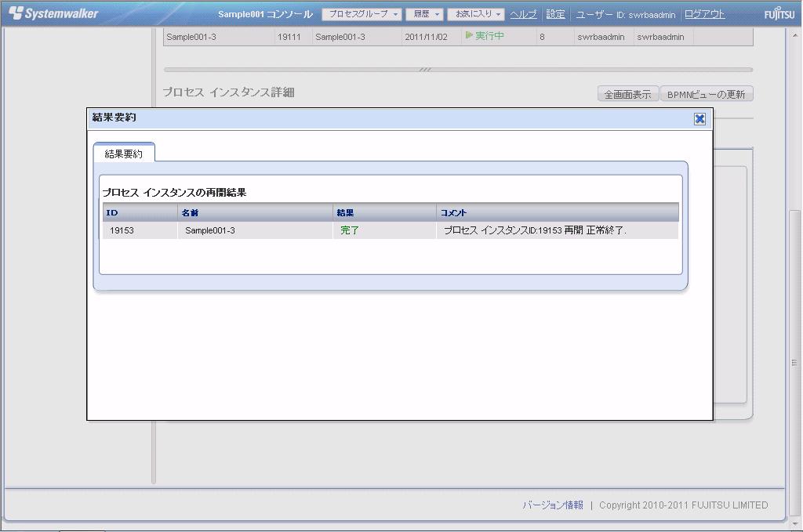
Task: Open the バージョン情報 link
Action: (553, 505)
